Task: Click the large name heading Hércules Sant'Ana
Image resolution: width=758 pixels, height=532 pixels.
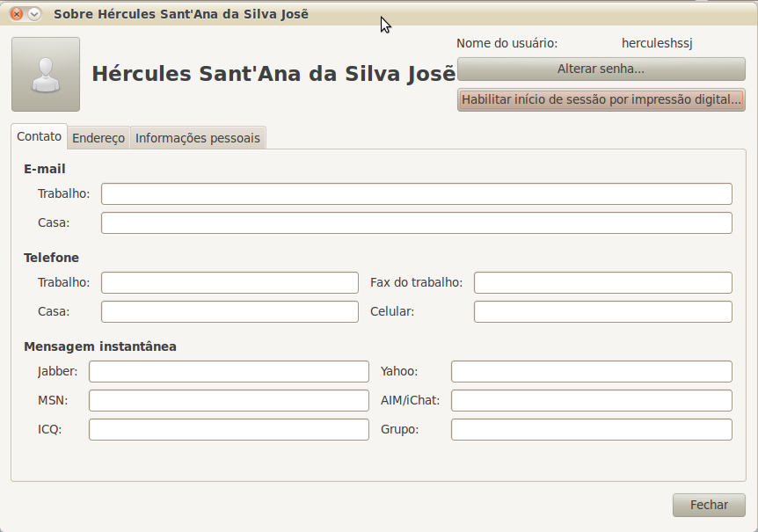Action: pos(273,74)
